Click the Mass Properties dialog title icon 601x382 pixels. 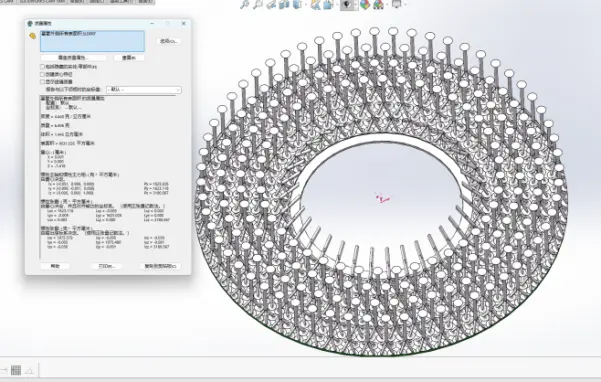click(30, 23)
